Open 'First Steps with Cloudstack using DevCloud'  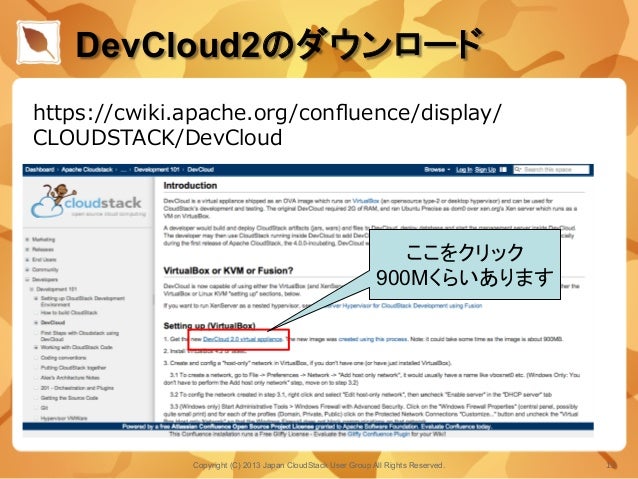79,336
